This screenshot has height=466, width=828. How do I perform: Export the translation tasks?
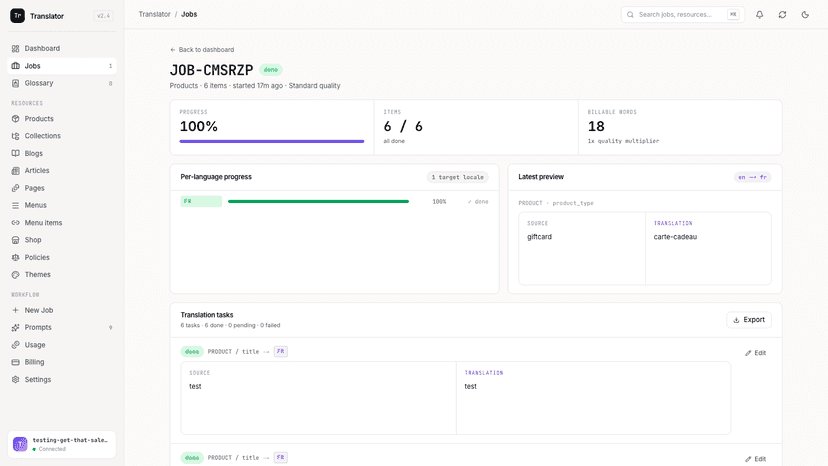pos(749,320)
